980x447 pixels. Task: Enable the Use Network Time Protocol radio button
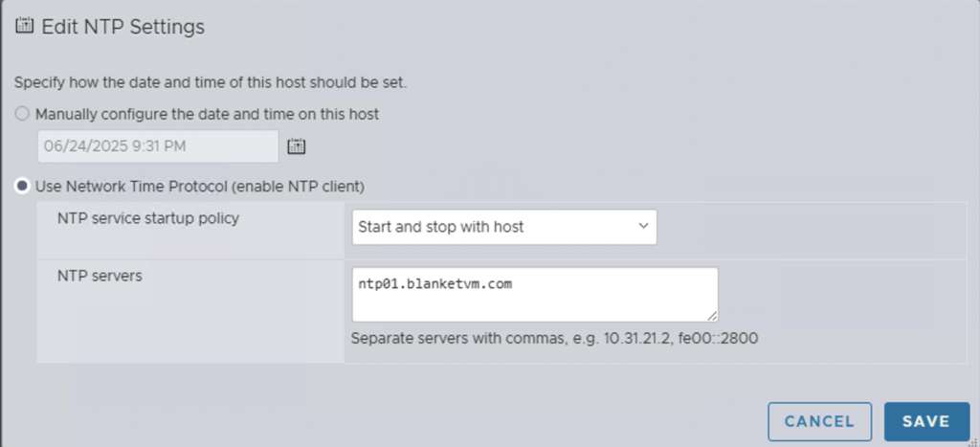[22, 186]
